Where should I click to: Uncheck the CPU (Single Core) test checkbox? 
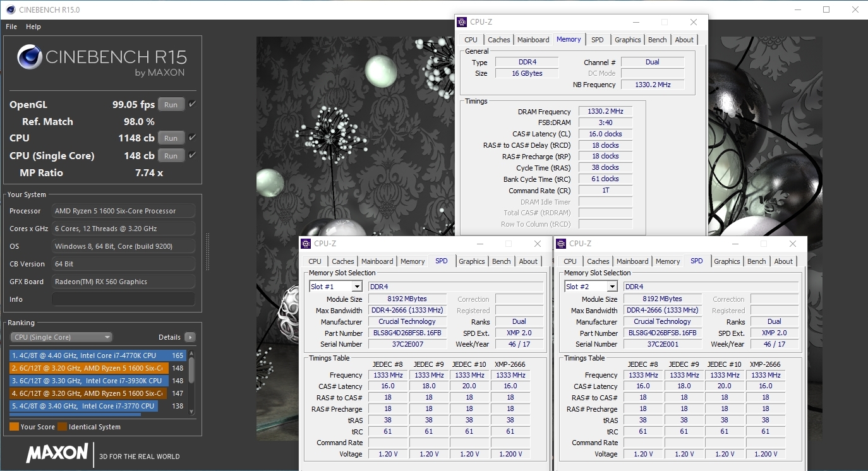tap(192, 155)
